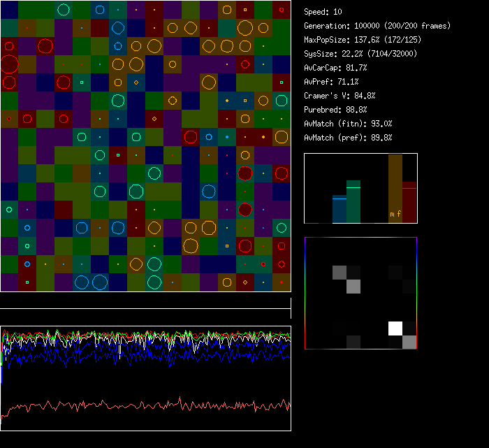Select the teal bar in the histogram

coord(353,202)
